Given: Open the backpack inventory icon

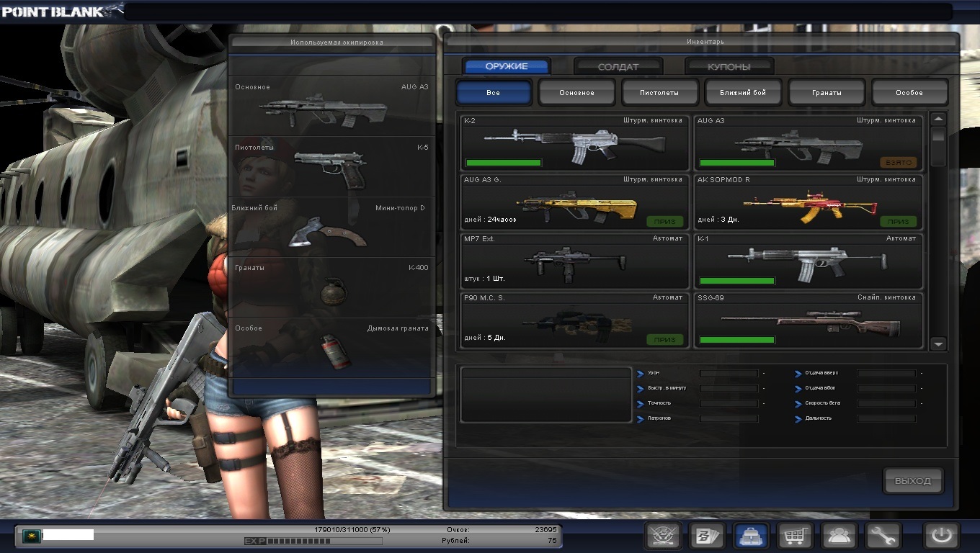Looking at the screenshot, I should 750,536.
